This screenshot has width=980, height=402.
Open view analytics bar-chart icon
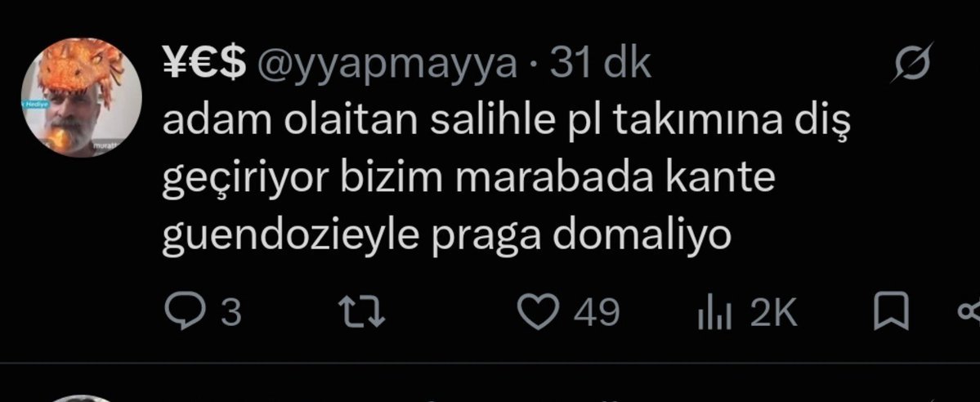(714, 314)
